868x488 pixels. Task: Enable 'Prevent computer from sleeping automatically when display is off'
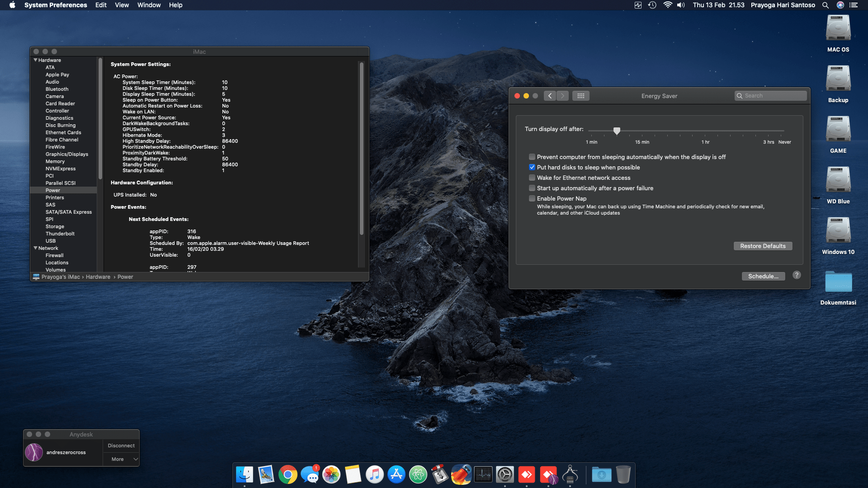coord(532,157)
